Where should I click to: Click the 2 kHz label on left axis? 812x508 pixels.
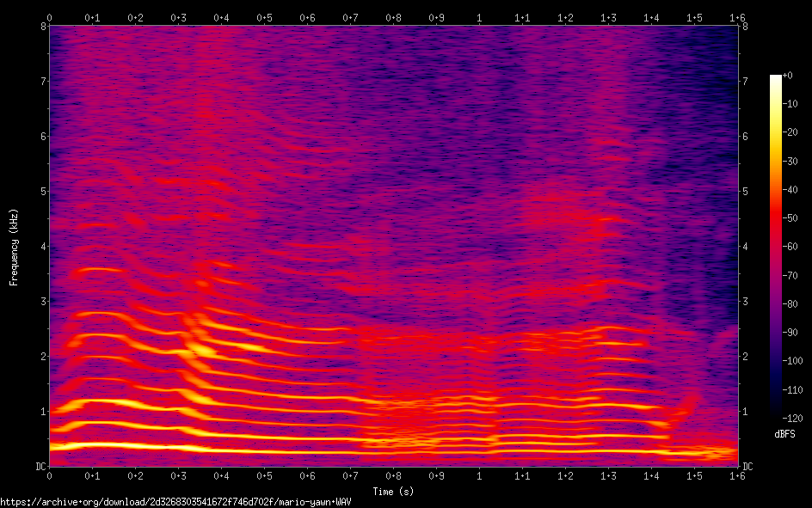[41, 357]
